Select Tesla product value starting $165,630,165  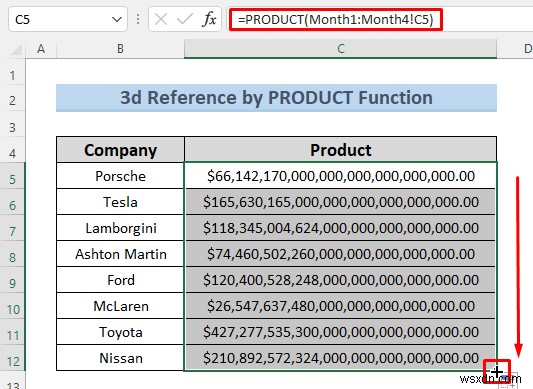click(341, 202)
